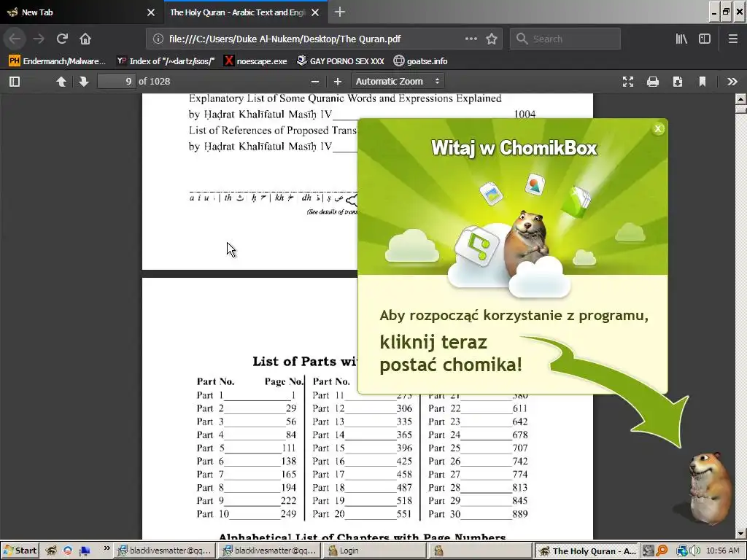Viewport: 747px width, 560px height.
Task: Switch to The Holy Quran PDF tab
Action: [239, 12]
